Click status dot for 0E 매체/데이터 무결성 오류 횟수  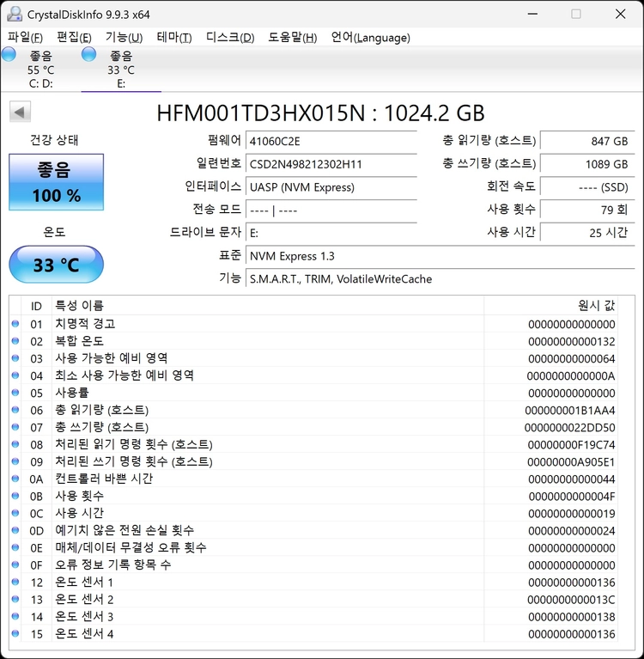(15, 547)
